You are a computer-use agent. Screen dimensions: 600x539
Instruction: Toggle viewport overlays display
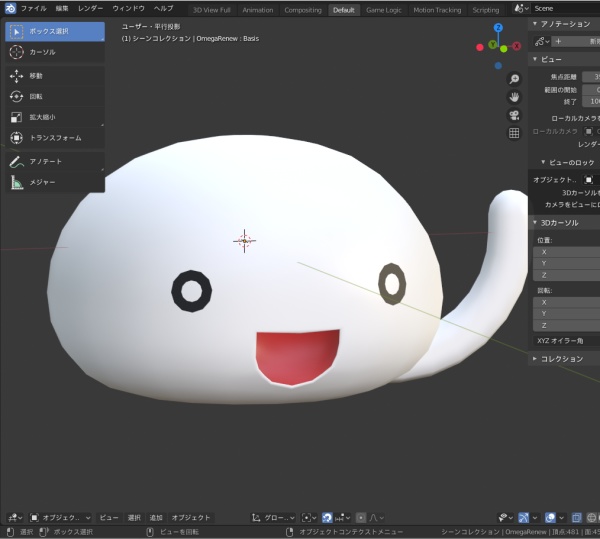click(x=550, y=518)
